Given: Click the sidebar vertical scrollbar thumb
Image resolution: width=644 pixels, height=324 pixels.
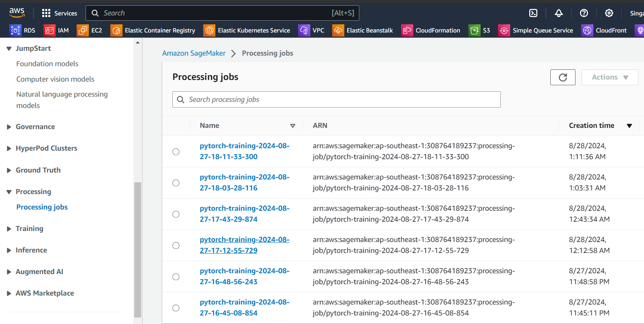Looking at the screenshot, I should click(x=137, y=249).
